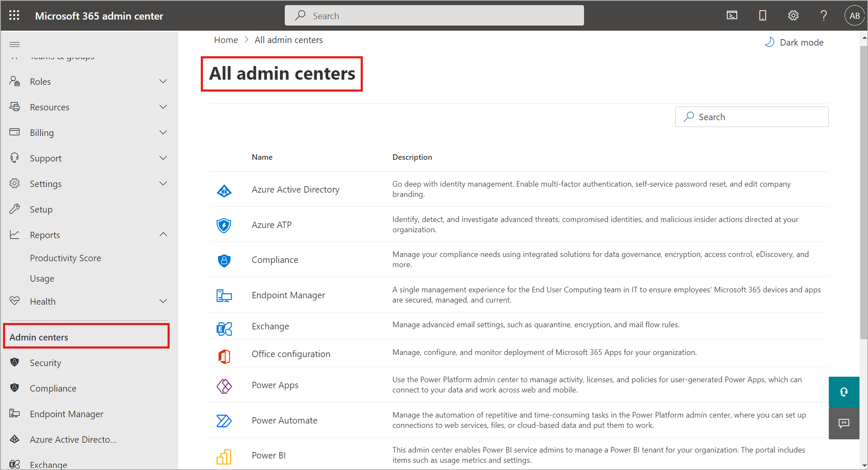Expand the Roles chevron

click(163, 81)
